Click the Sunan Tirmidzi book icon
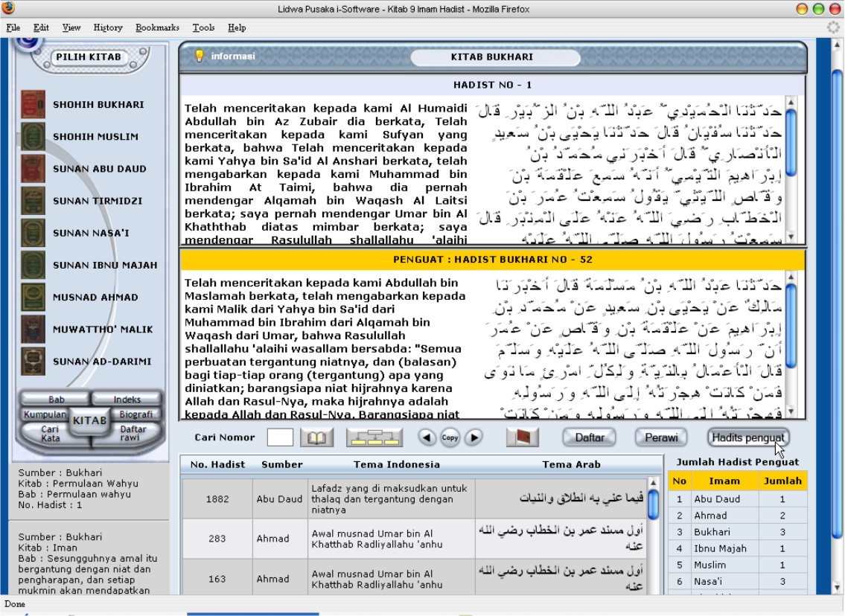Screen dimensions: 845x616 [33, 200]
